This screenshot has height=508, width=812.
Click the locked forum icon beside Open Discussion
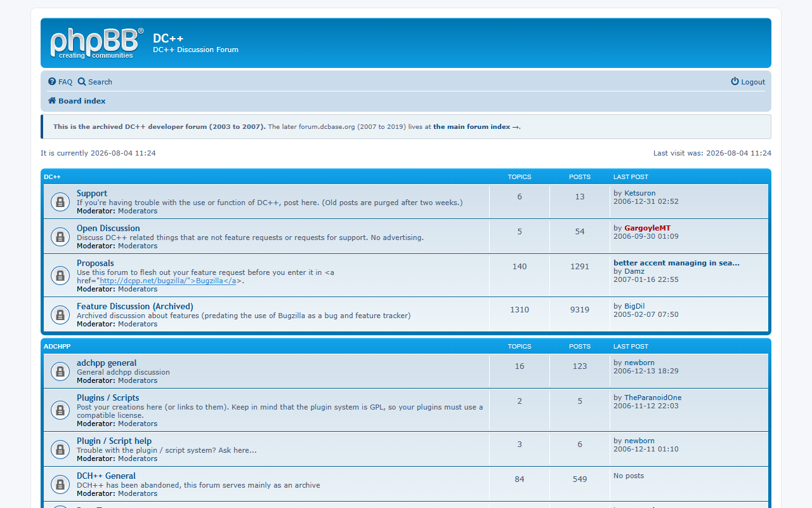60,237
